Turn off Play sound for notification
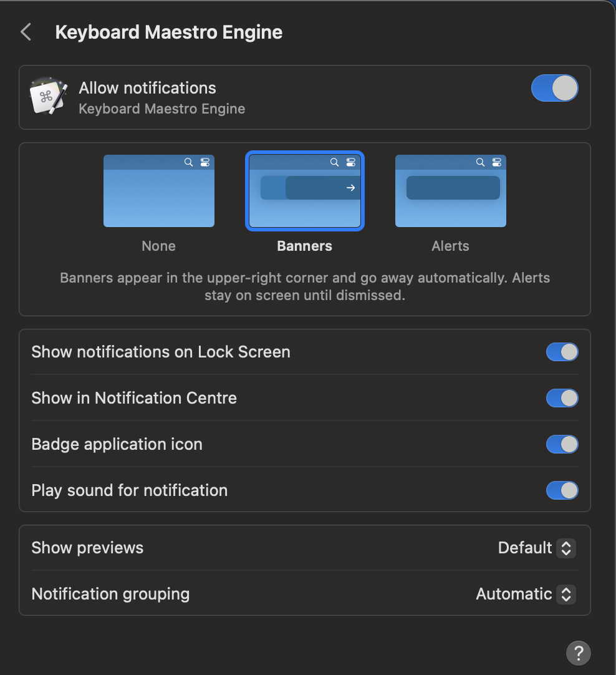Viewport: 616px width, 675px height. (x=562, y=490)
